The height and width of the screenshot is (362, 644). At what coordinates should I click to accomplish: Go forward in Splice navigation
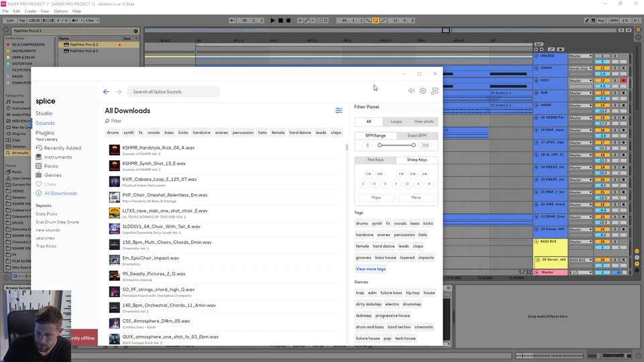tap(118, 92)
